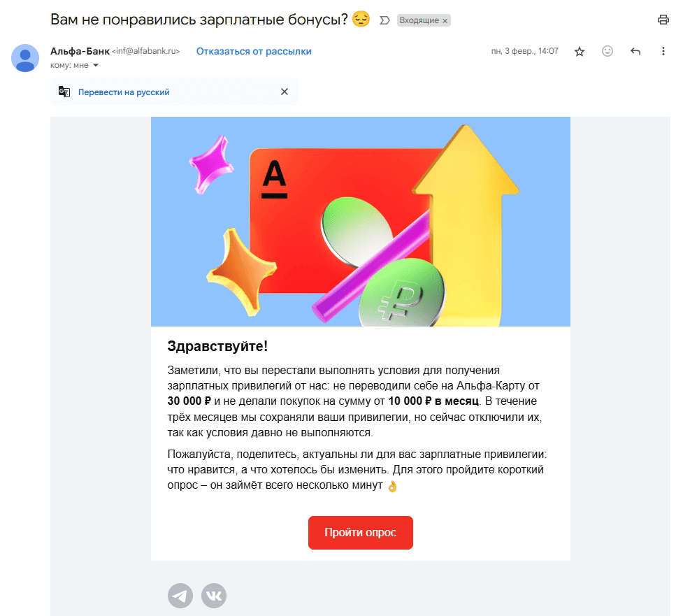Click the Входящие label chip
Viewport: 676px width, 616px height.
[419, 20]
